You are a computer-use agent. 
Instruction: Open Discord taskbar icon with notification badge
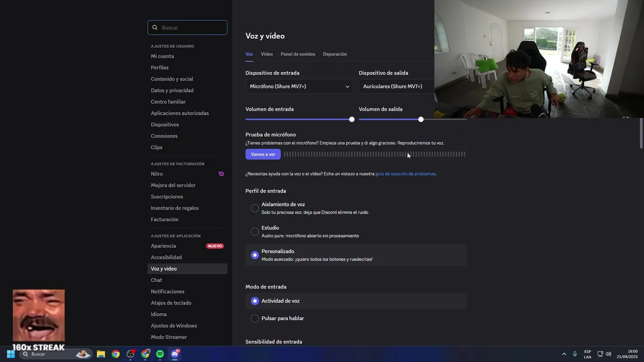[x=175, y=354]
